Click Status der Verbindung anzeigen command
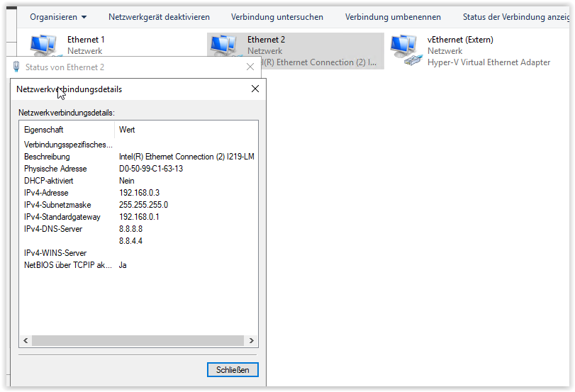This screenshot has height=392, width=575. coord(515,17)
